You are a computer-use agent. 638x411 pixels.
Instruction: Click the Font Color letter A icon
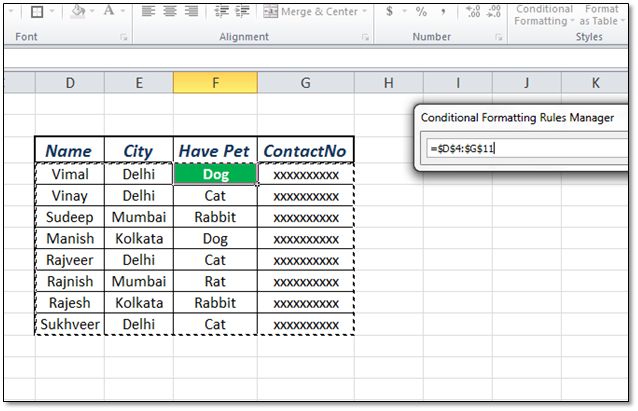pyautogui.click(x=109, y=11)
